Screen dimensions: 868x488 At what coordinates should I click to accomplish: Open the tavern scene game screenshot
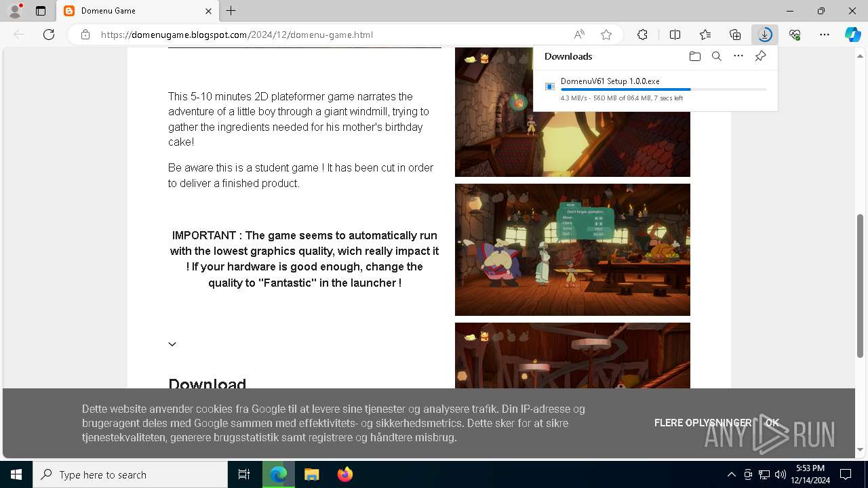(572, 249)
